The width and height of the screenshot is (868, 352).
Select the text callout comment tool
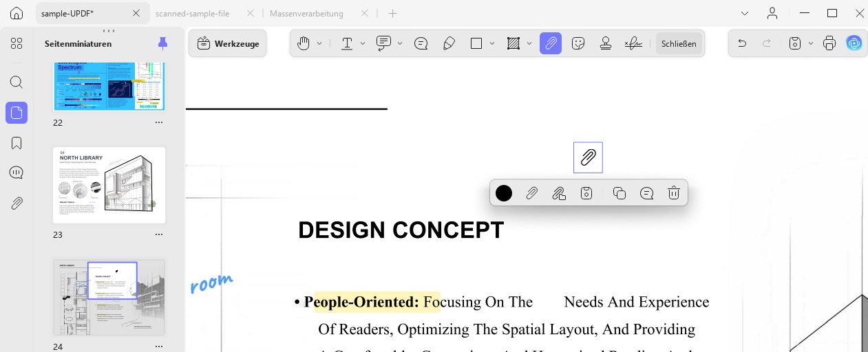point(384,43)
